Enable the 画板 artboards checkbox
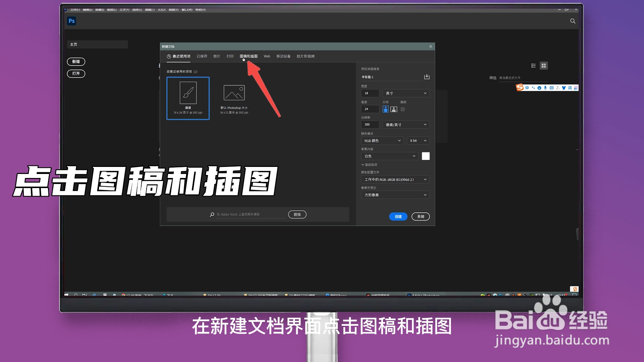The width and height of the screenshot is (644, 362). coord(403,109)
